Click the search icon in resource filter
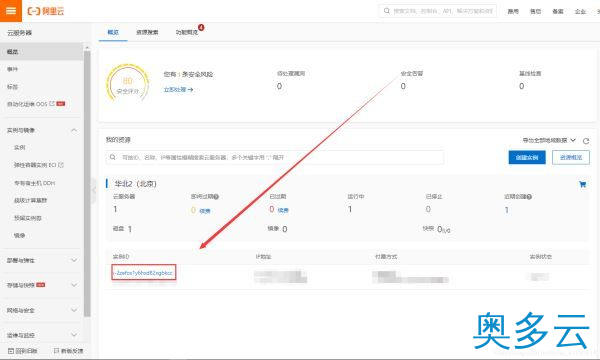 tap(112, 157)
